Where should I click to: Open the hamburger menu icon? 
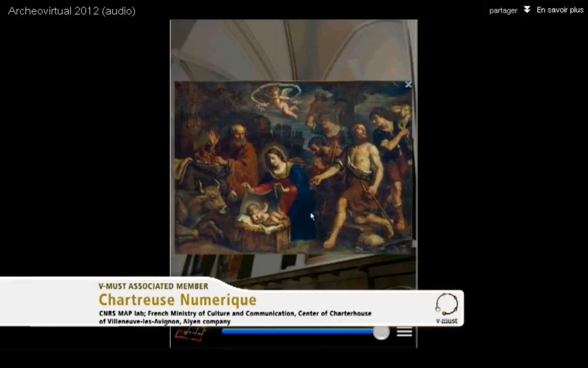coord(404,332)
